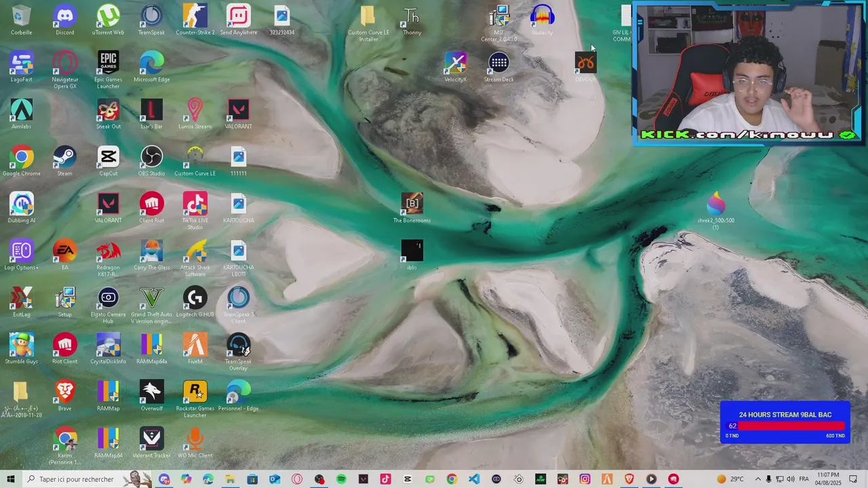Launch VelocityX from the desktop
This screenshot has width=868, height=488.
[x=455, y=67]
